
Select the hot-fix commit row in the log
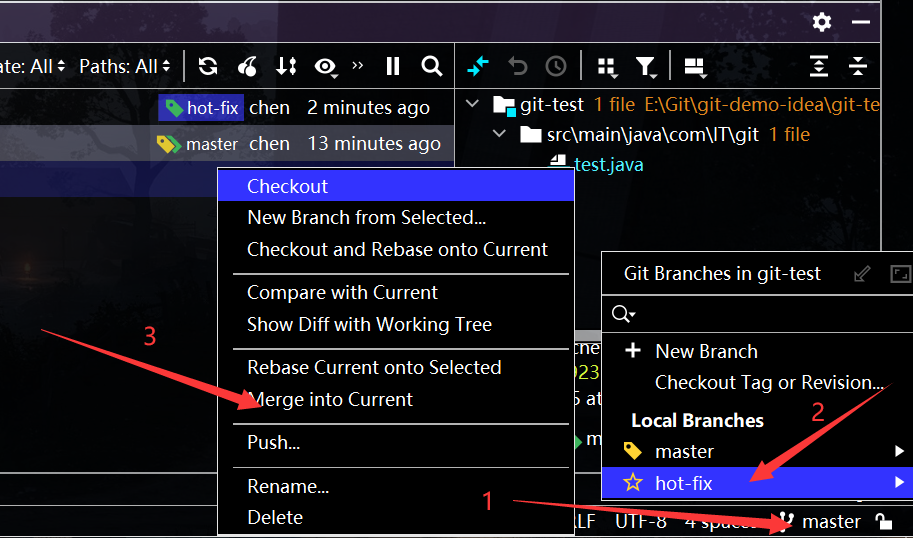[x=227, y=108]
